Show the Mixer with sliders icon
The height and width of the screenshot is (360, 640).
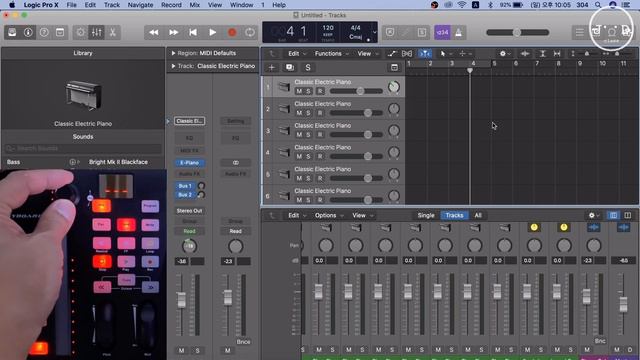[x=97, y=32]
